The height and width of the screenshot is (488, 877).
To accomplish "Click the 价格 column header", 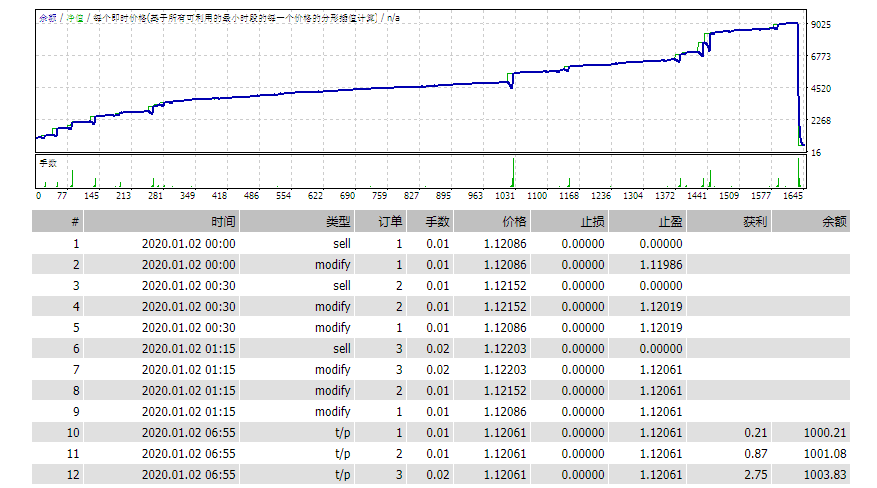I will [514, 221].
